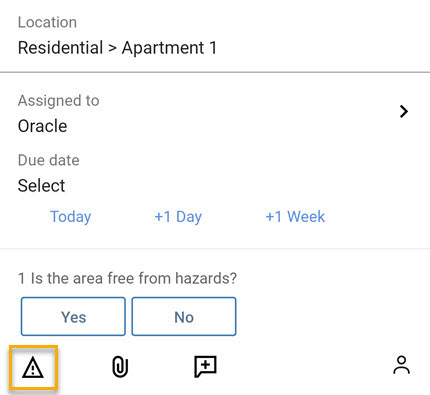
Task: Expand Assigned to using the chevron arrow
Action: point(404,111)
